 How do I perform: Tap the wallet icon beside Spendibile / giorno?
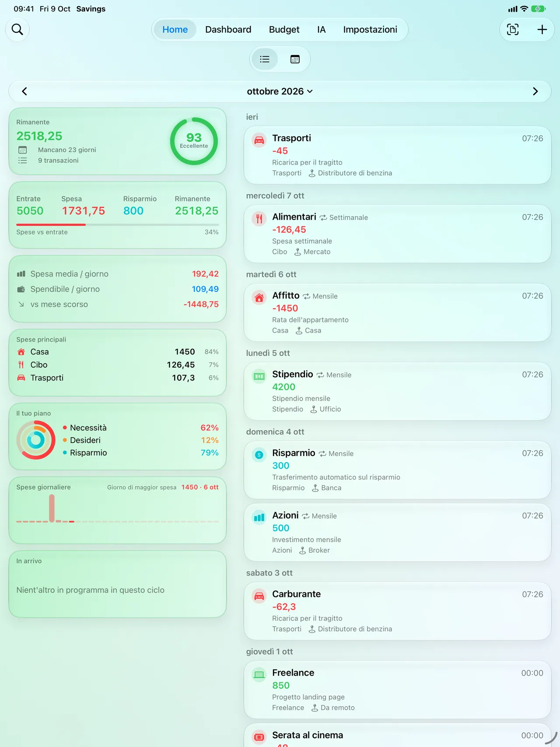point(21,289)
